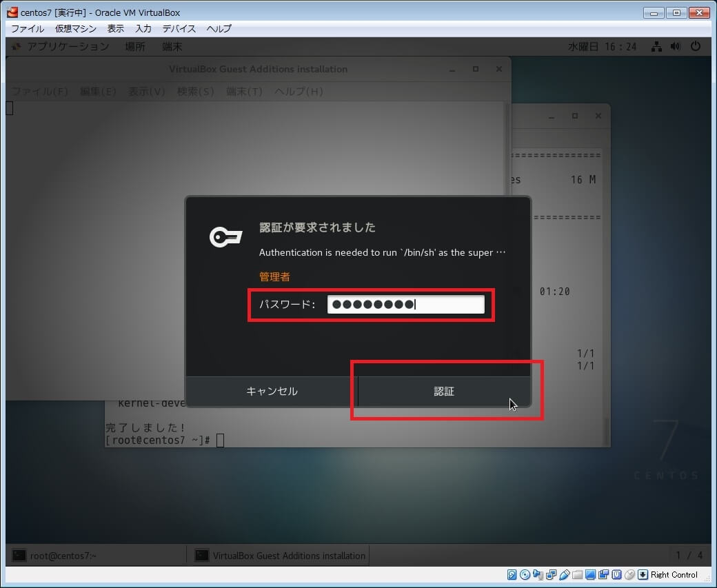Open the アプリケーション menu in GNOME panel
Viewport: 717px width, 588px height.
[x=68, y=46]
